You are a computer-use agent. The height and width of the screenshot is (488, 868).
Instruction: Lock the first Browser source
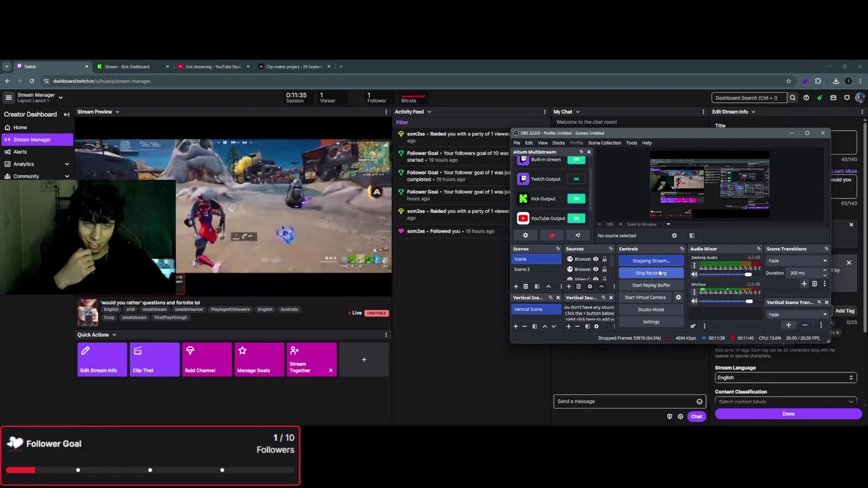[x=604, y=259]
